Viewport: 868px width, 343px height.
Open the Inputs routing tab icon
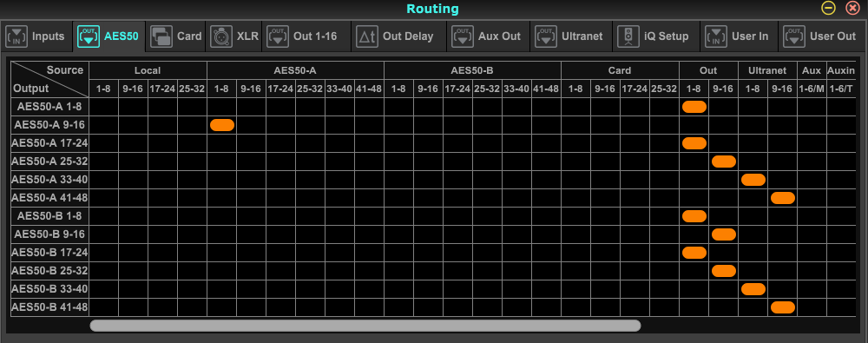(x=16, y=36)
